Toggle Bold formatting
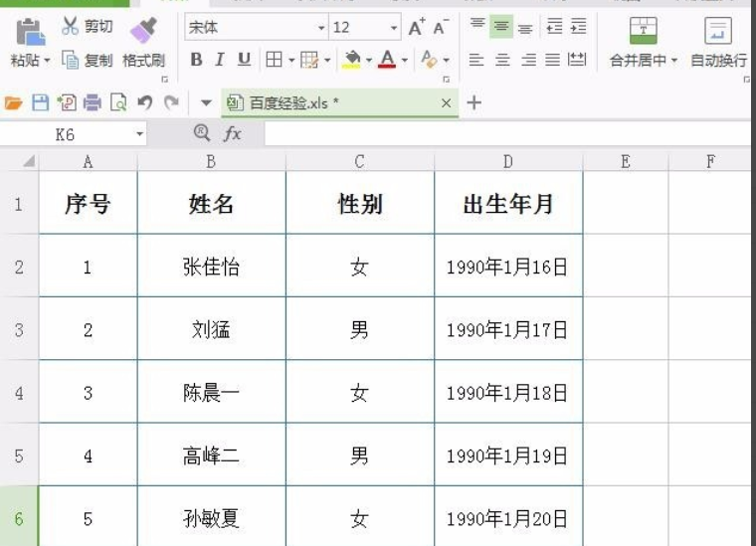 point(196,60)
